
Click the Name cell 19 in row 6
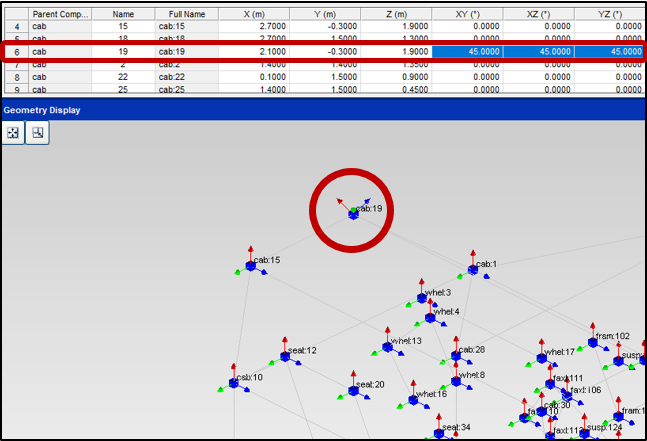pyautogui.click(x=123, y=52)
